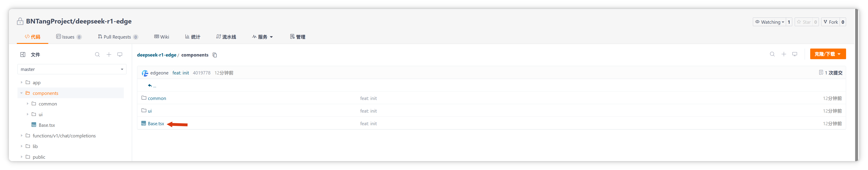Open the orange 克隆/下载 dropdown
Image resolution: width=868 pixels, height=170 pixels.
pyautogui.click(x=827, y=54)
